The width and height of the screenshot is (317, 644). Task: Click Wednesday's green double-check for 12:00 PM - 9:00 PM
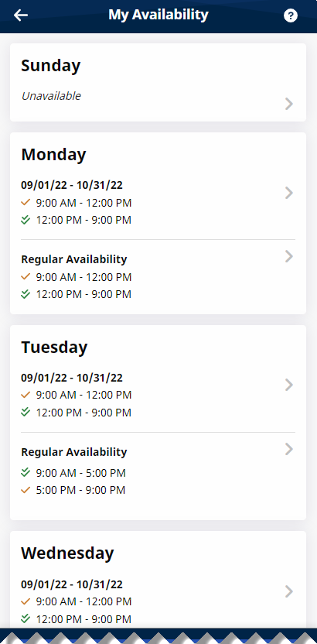(x=26, y=618)
